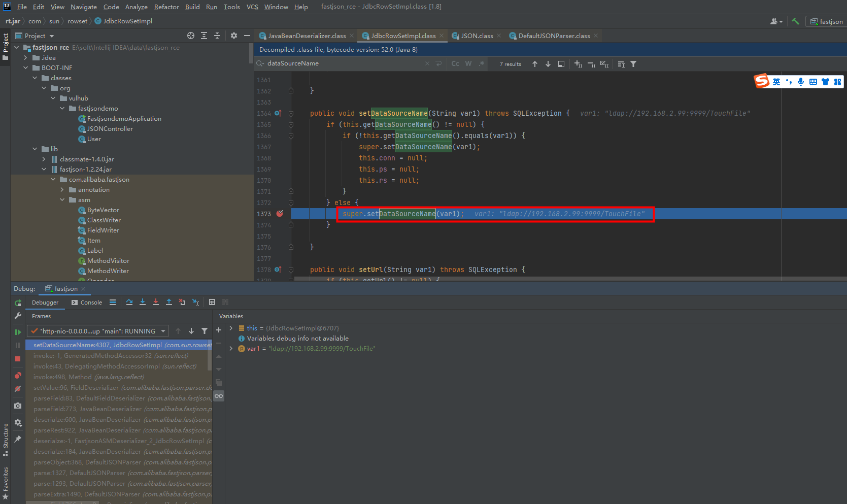Screen dimensions: 847x504
Task: Expand the annotation package
Action: pos(62,190)
